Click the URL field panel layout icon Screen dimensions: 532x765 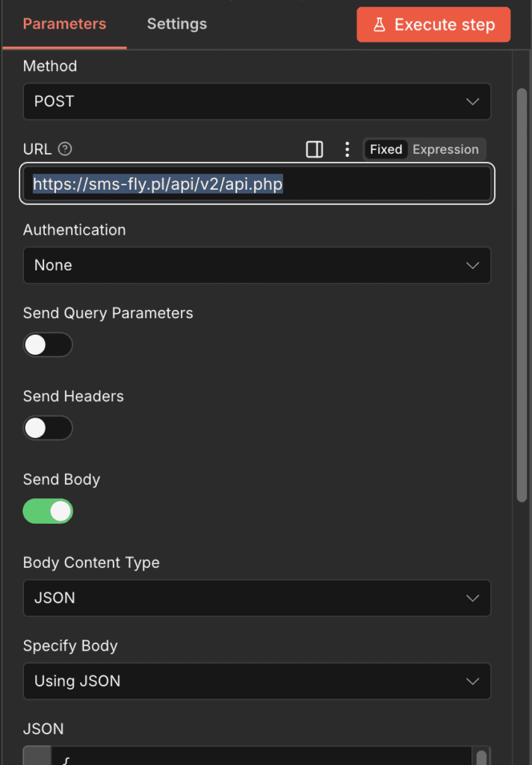pos(315,149)
